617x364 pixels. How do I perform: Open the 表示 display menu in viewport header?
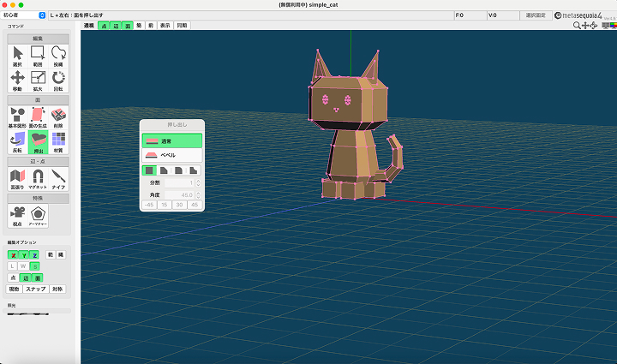(165, 26)
